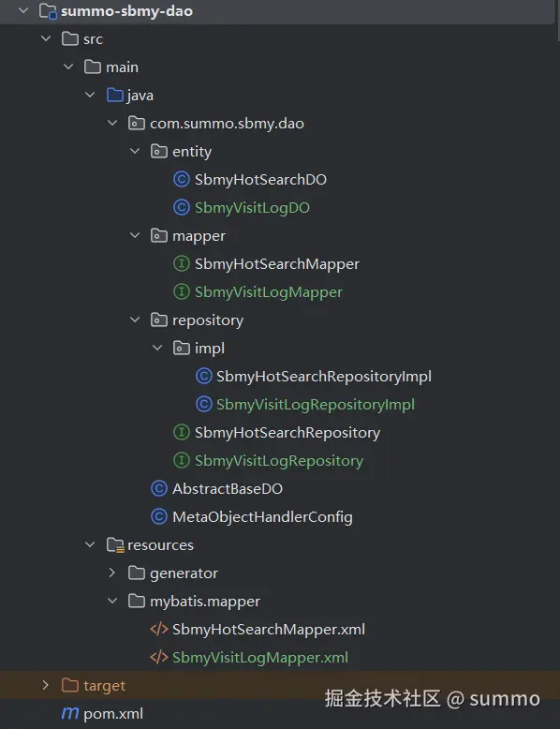560x729 pixels.
Task: Select the AbstractBaseDO file
Action: click(x=228, y=488)
